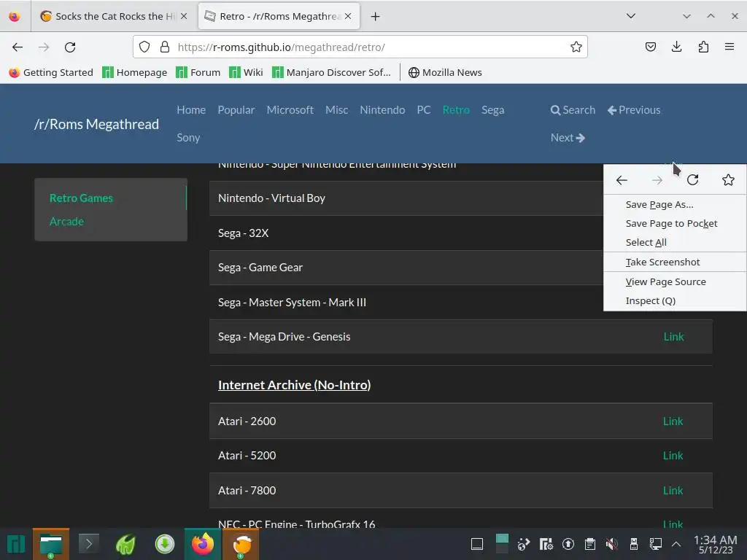747x560 pixels.
Task: Go to the Popular nav link
Action: tap(236, 110)
